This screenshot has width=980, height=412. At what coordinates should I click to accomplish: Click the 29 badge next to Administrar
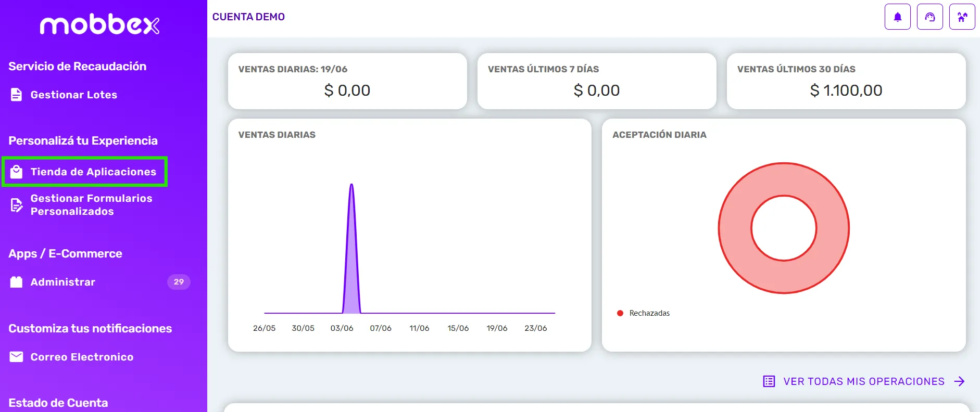(x=179, y=282)
